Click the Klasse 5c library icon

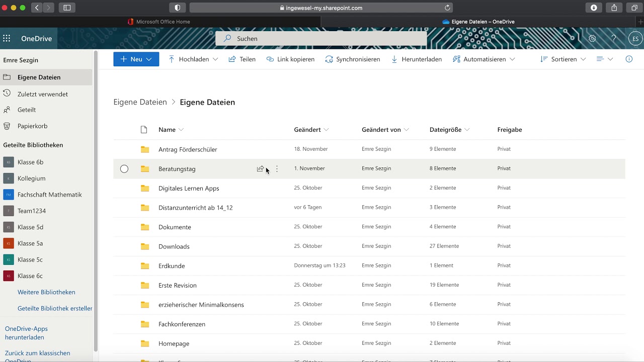(9, 259)
